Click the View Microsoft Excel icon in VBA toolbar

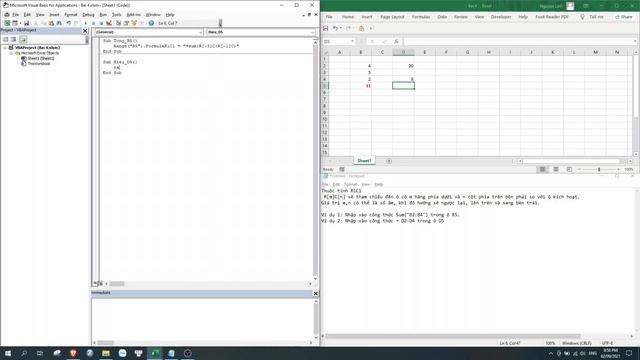click(7, 23)
